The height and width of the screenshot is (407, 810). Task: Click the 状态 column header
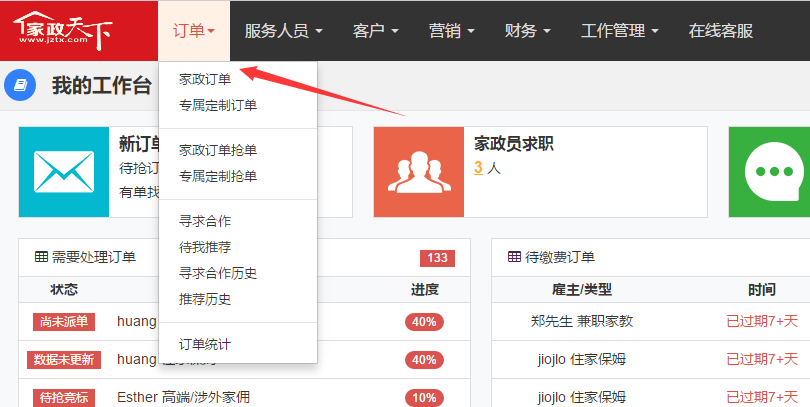tap(64, 290)
